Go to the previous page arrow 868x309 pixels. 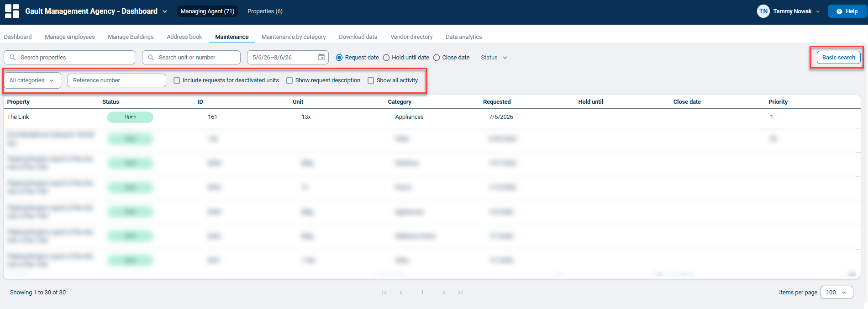(x=401, y=293)
